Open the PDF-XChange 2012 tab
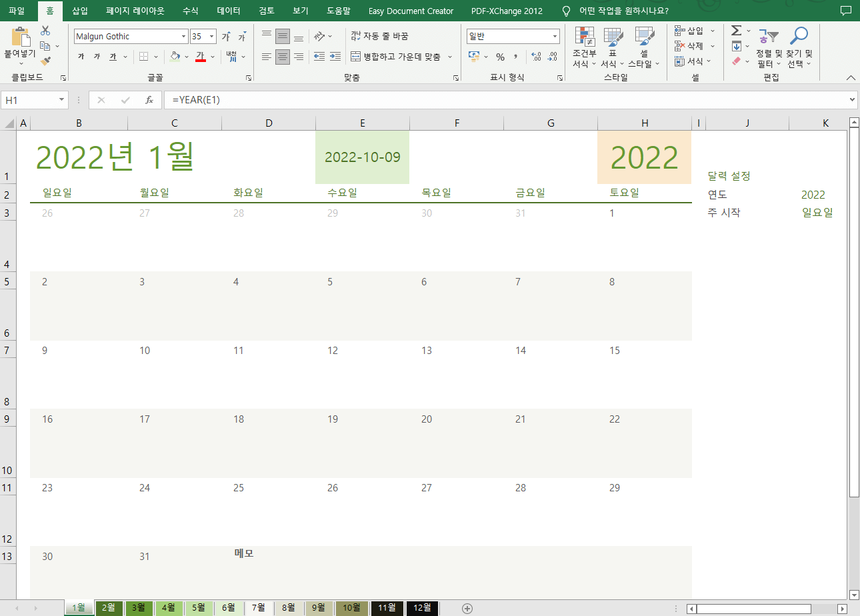Image resolution: width=860 pixels, height=616 pixels. [x=507, y=11]
